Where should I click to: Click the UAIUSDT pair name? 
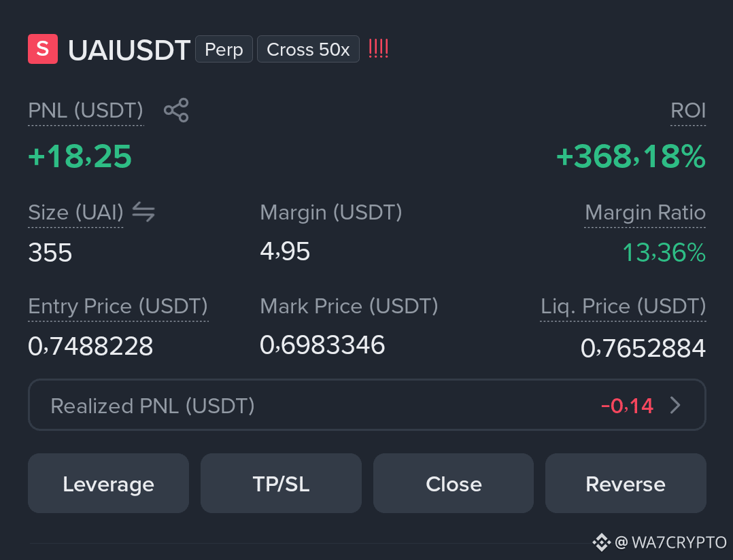tap(129, 50)
